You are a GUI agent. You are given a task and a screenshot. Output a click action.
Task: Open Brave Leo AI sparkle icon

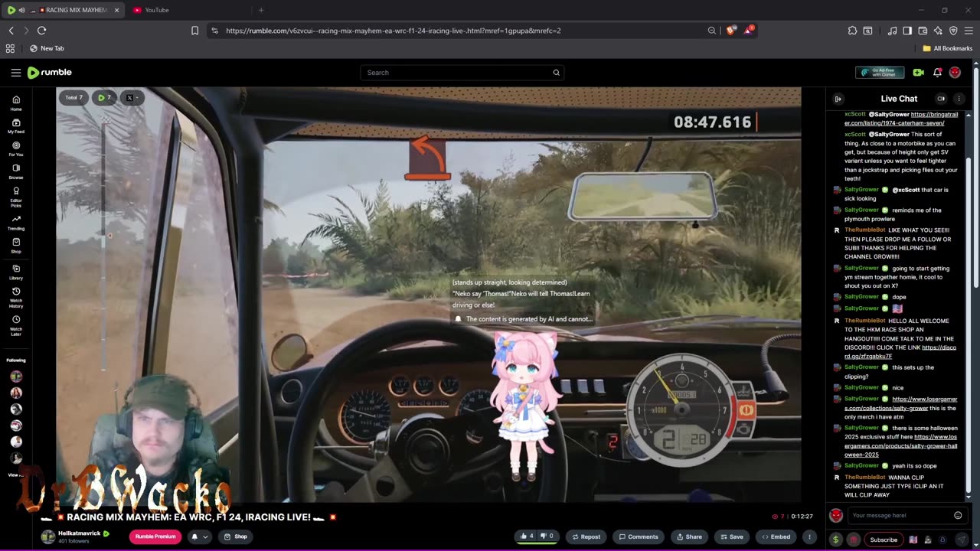tap(938, 31)
